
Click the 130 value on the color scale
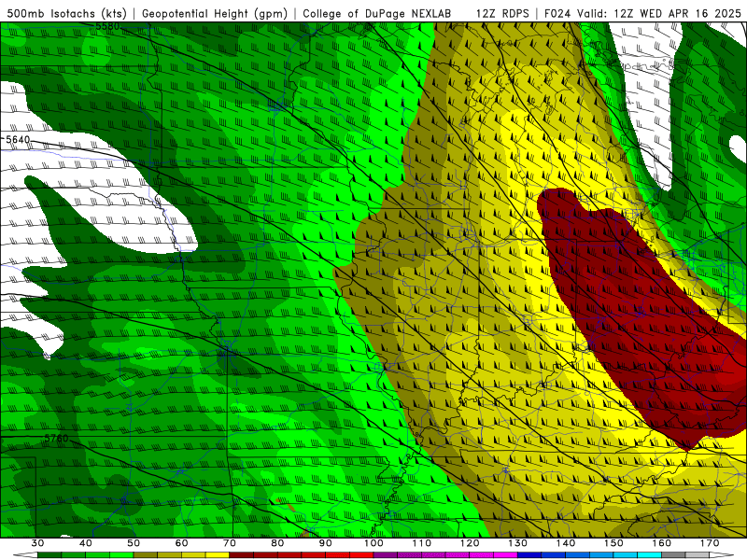pos(518,543)
